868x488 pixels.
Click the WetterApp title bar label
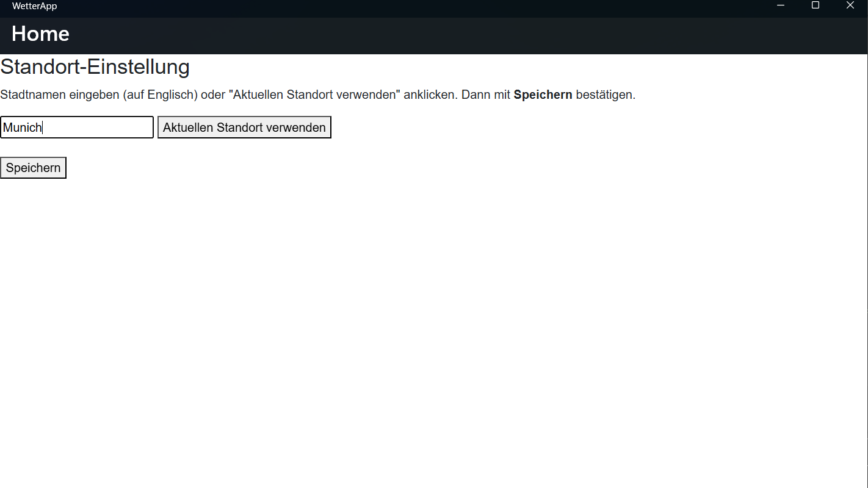coord(34,6)
